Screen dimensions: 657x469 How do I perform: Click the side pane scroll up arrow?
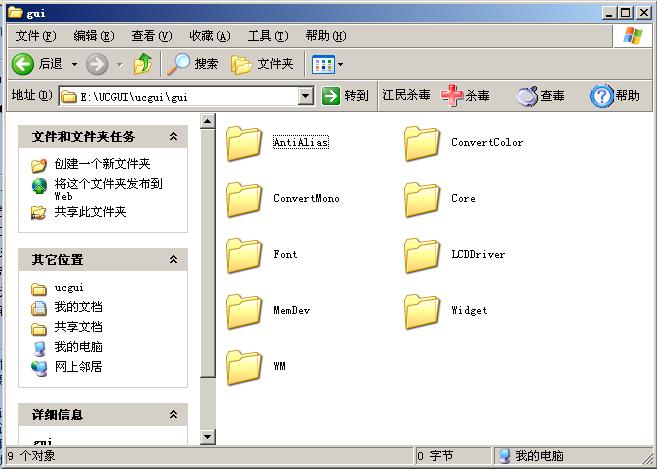[207, 121]
